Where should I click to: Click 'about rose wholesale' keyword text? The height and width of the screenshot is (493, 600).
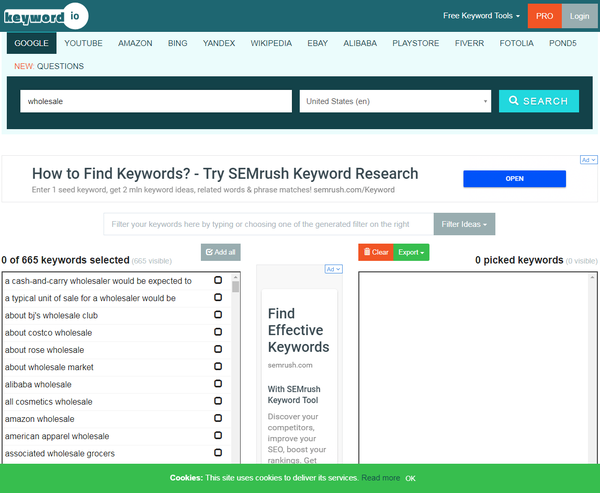44,350
